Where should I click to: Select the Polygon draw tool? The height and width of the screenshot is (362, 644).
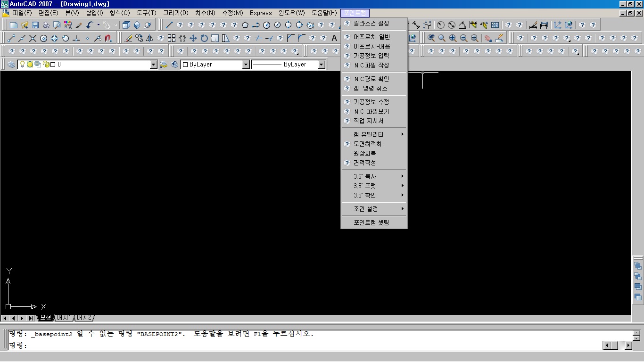[x=245, y=25]
